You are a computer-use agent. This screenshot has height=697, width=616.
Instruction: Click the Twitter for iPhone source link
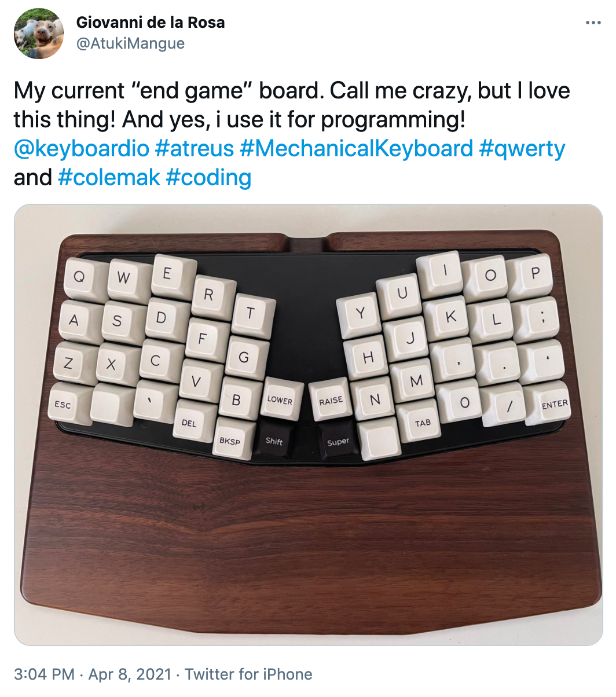tap(249, 674)
